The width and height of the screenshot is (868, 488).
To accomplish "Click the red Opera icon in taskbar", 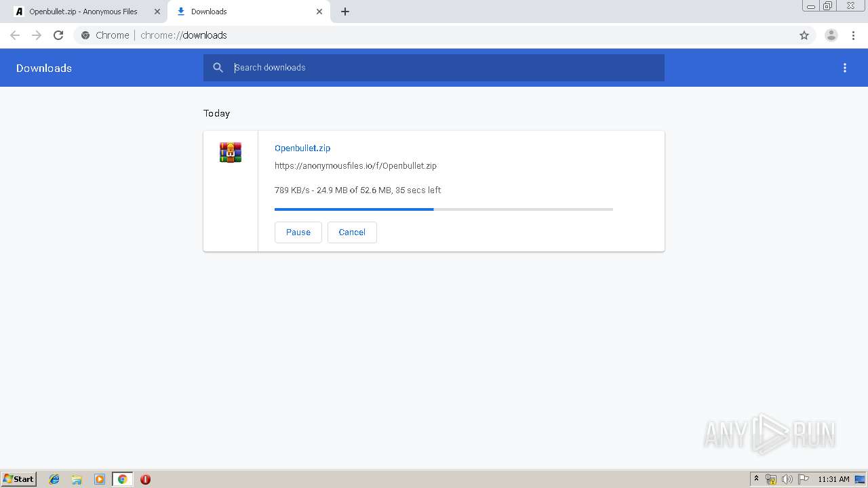I will coord(145,479).
